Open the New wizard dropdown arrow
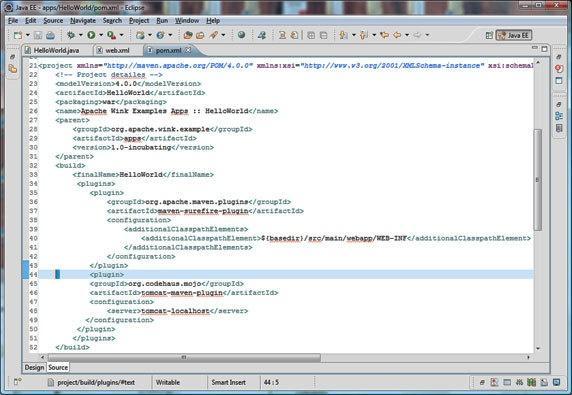This screenshot has width=572, height=395. coord(28,35)
